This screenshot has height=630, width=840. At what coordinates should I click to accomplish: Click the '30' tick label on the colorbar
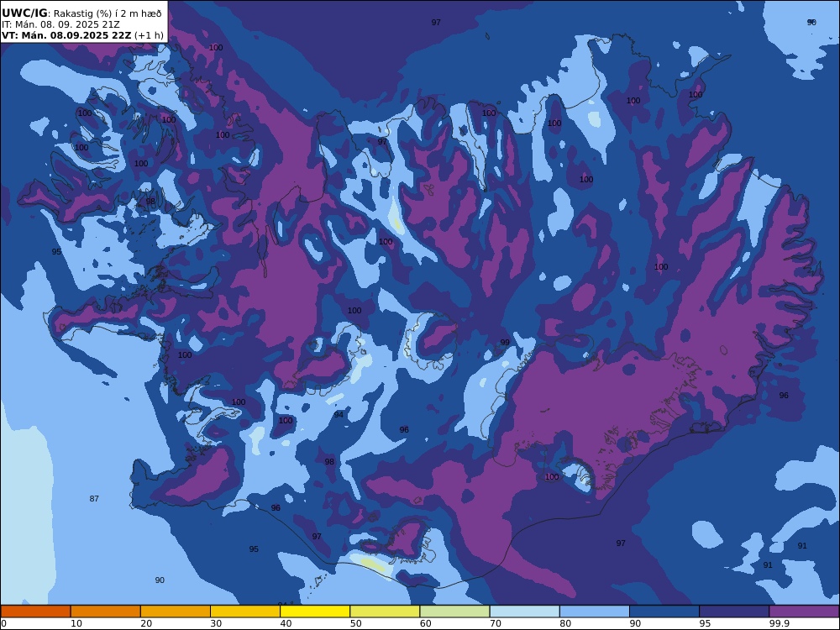click(x=216, y=623)
